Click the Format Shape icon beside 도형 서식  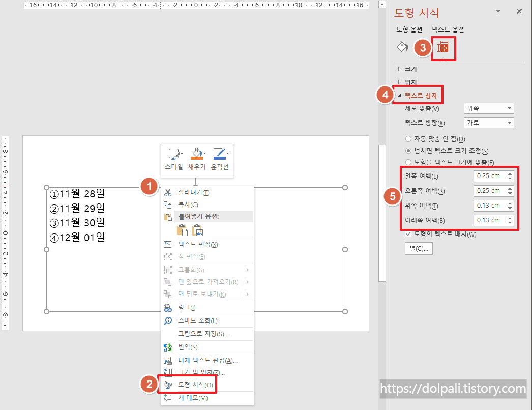[x=168, y=385]
